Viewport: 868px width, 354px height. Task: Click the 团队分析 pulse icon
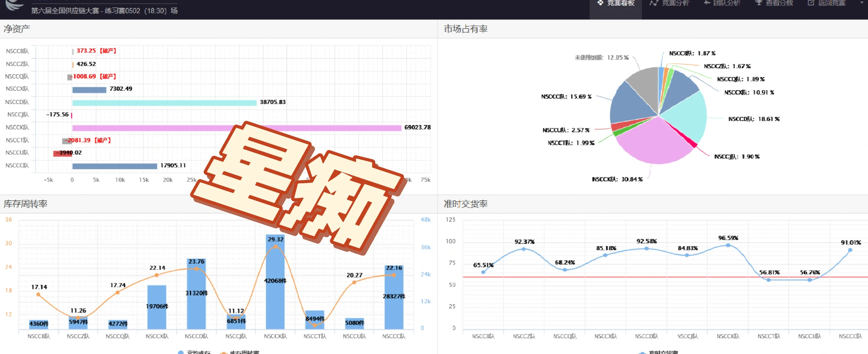click(x=706, y=3)
